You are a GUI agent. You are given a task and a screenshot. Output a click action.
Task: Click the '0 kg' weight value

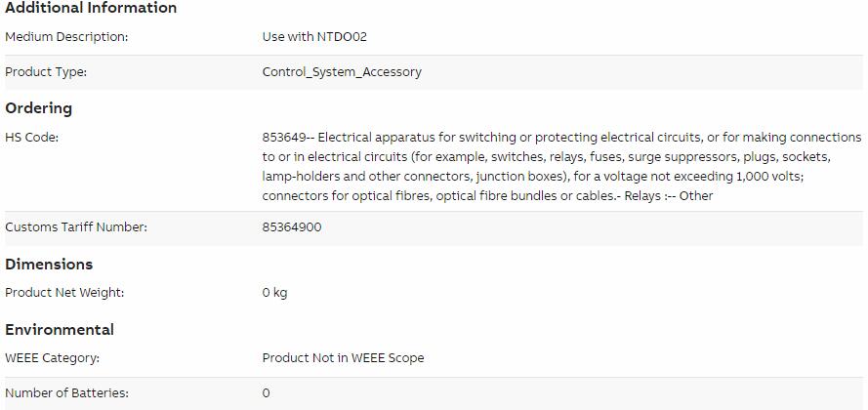(x=274, y=293)
